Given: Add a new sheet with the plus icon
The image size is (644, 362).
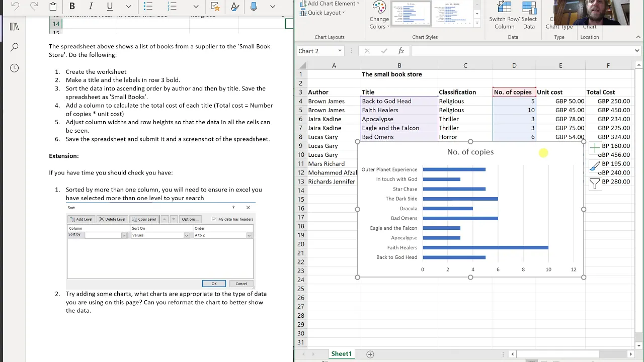Looking at the screenshot, I should click(370, 354).
